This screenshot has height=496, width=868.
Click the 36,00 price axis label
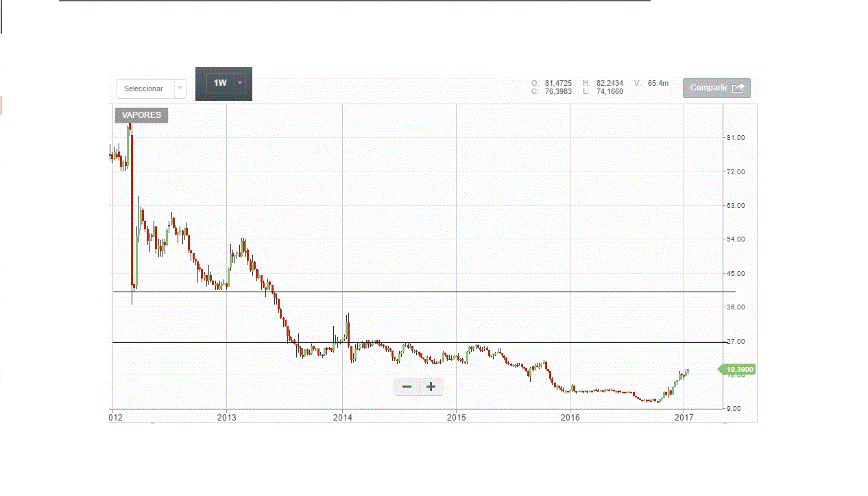[735, 307]
